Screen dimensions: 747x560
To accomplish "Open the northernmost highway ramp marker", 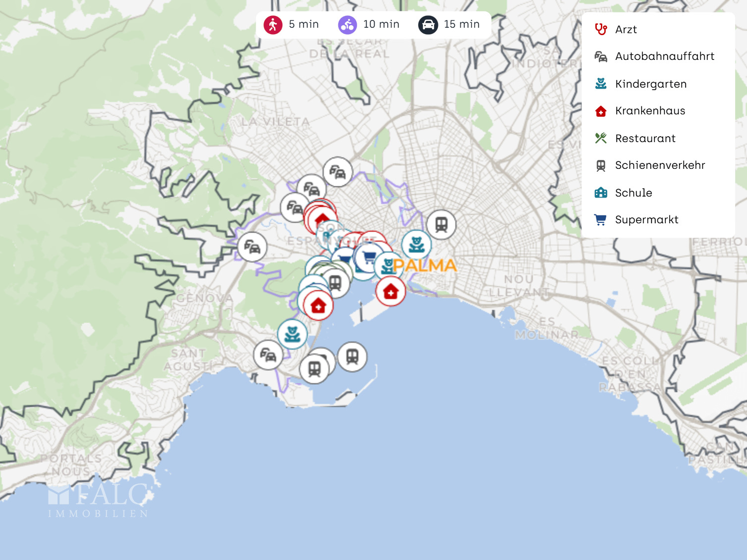I will 338,172.
